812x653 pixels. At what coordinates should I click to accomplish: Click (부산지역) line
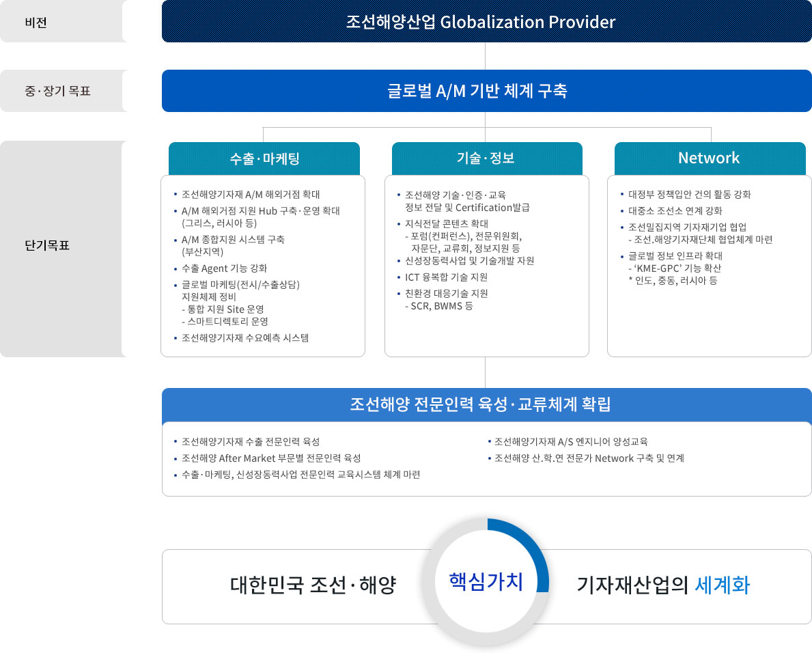click(202, 251)
